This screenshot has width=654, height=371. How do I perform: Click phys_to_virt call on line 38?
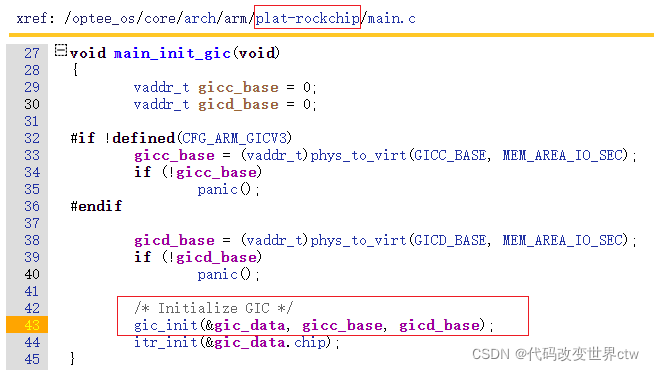tap(358, 241)
